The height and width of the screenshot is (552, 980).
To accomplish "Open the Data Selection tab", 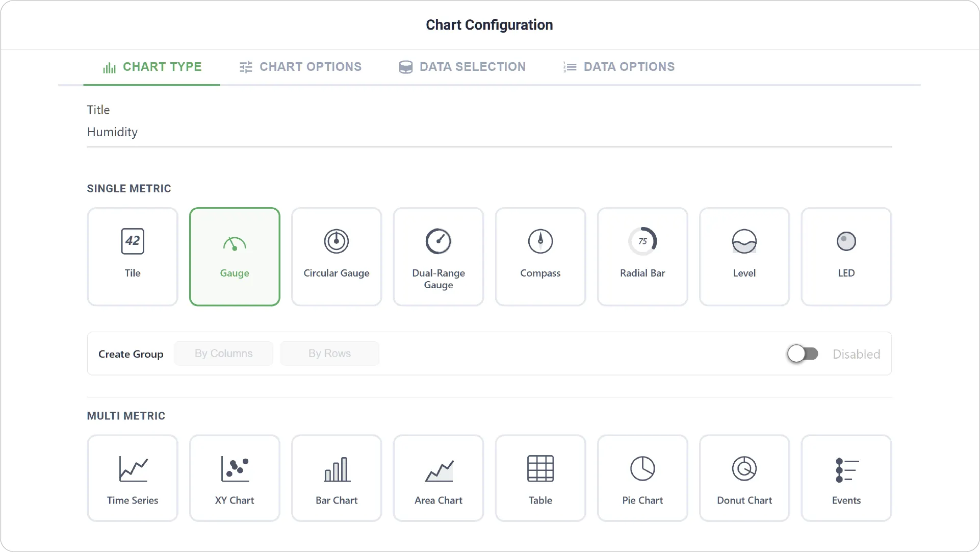I will click(462, 67).
